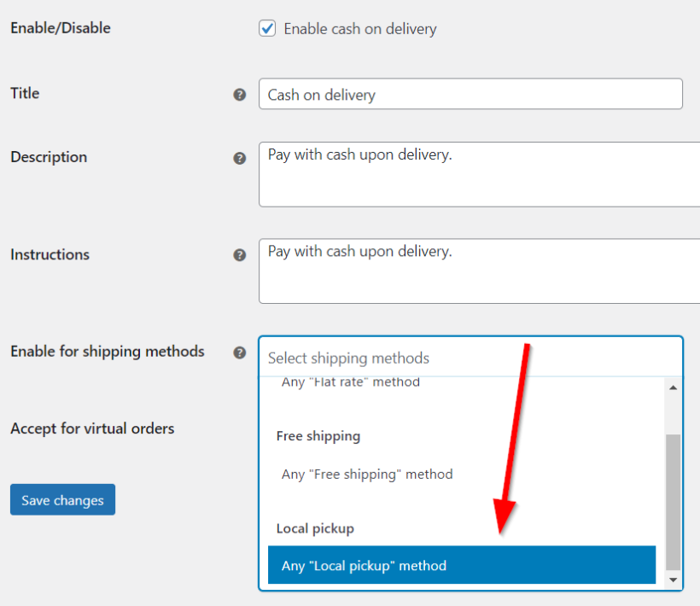Screen dimensions: 700x606
Task: Click the Enable/Disable row label
Action: [x=60, y=28]
